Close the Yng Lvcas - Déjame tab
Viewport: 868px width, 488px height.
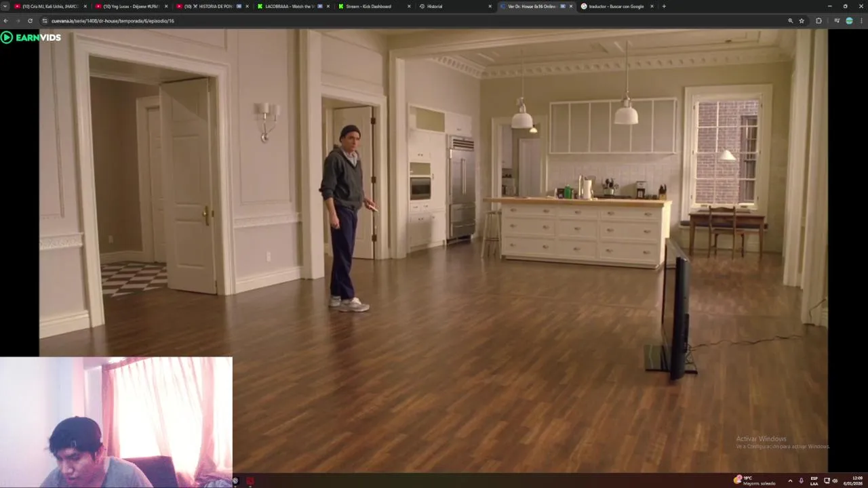pos(165,6)
